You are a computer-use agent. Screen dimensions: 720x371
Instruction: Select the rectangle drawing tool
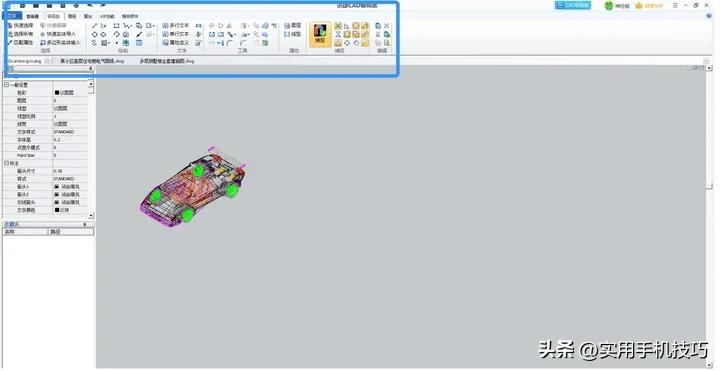click(x=117, y=26)
